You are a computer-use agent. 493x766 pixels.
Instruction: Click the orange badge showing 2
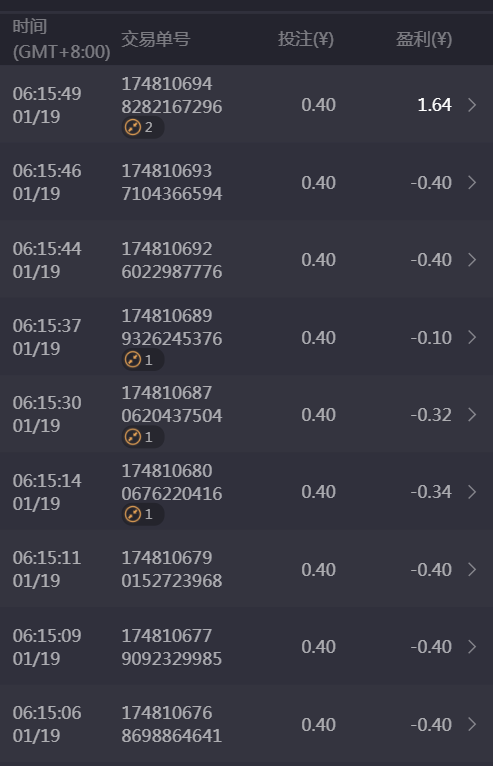(x=142, y=128)
